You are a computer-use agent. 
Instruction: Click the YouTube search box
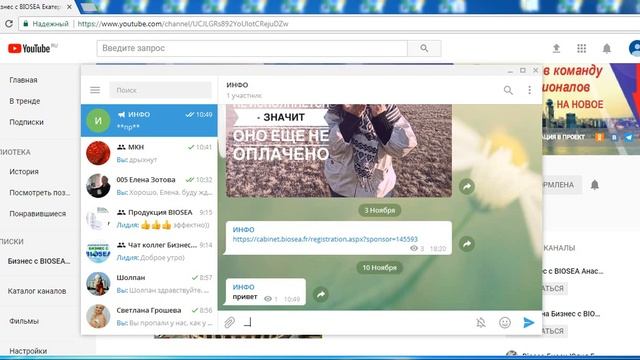coord(252,48)
